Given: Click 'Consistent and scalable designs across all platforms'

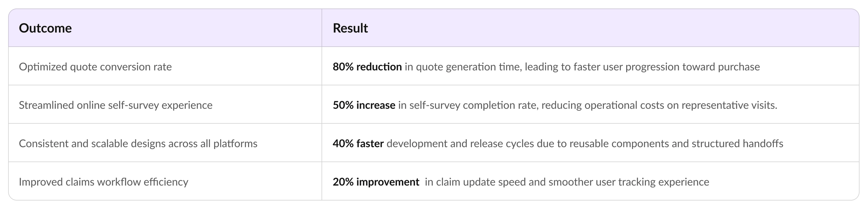Looking at the screenshot, I should 138,144.
